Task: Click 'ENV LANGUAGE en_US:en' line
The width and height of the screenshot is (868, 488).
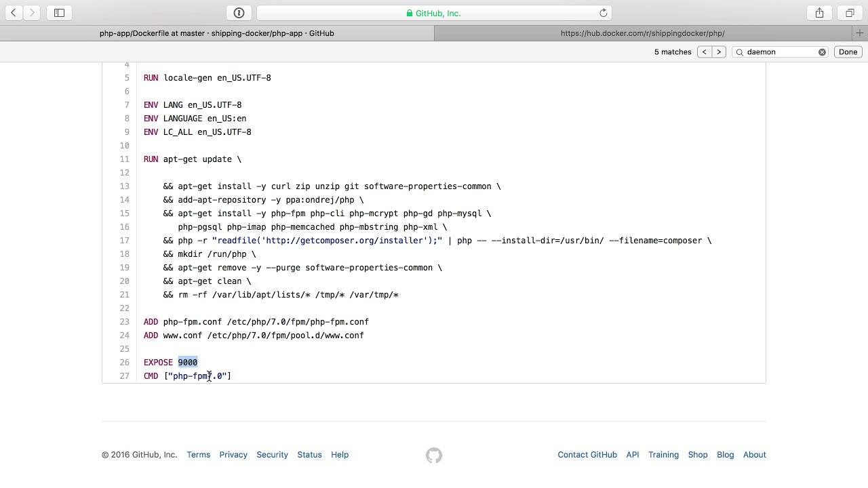Action: tap(195, 119)
